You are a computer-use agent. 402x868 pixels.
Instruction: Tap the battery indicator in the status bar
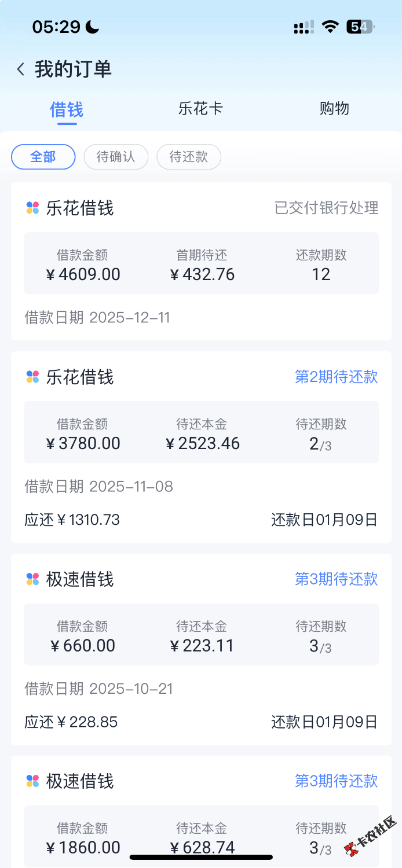(360, 27)
